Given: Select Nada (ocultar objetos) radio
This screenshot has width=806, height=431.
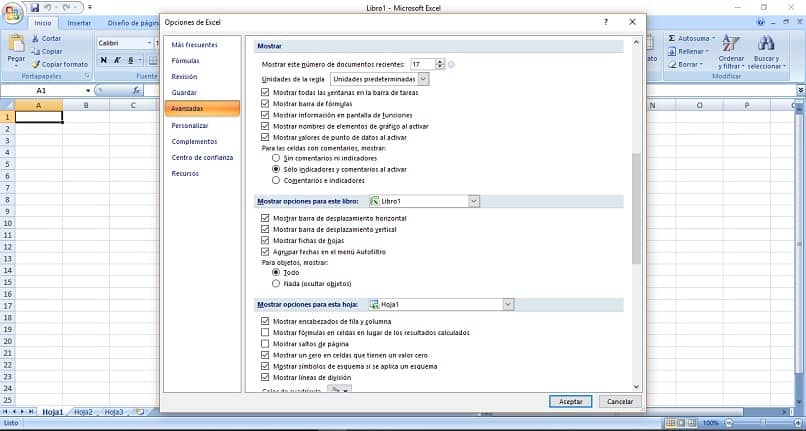Looking at the screenshot, I should click(x=276, y=284).
